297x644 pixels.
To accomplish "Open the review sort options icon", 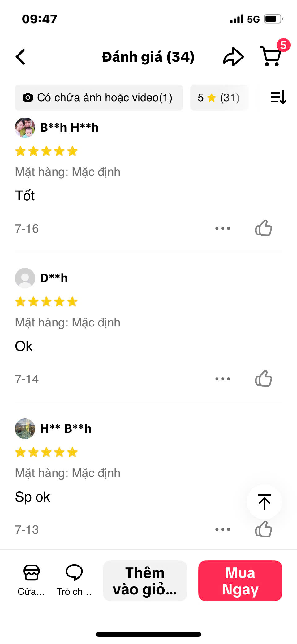I will tap(278, 98).
